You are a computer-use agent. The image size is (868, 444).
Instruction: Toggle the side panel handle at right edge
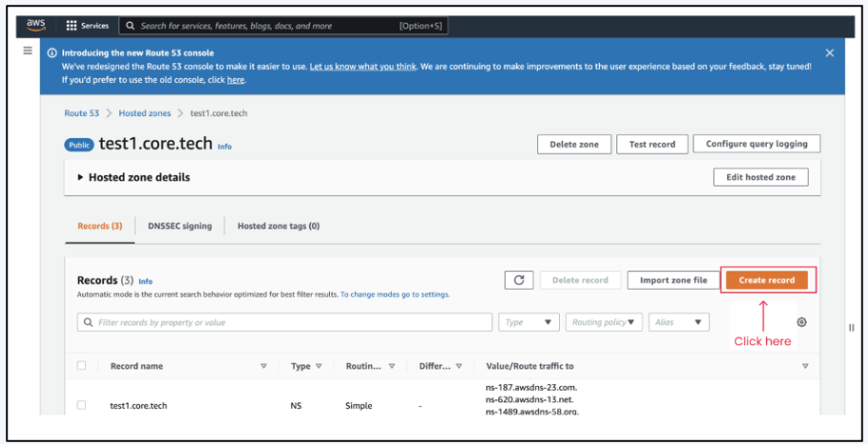click(852, 328)
